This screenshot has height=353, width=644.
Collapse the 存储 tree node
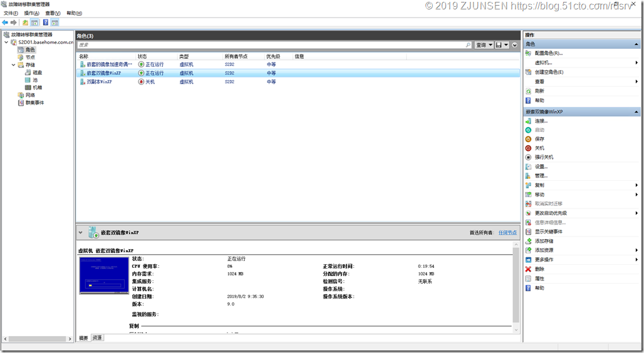(x=14, y=65)
